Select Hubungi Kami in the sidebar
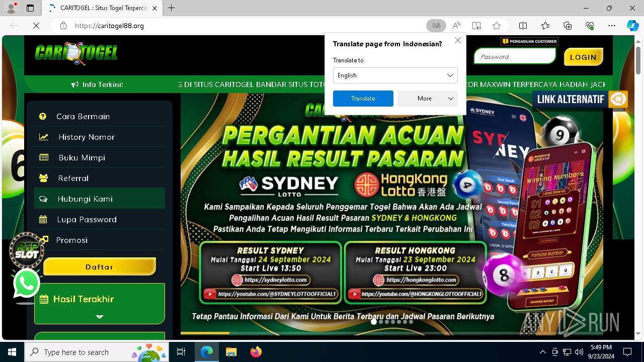This screenshot has height=362, width=644. click(x=100, y=199)
